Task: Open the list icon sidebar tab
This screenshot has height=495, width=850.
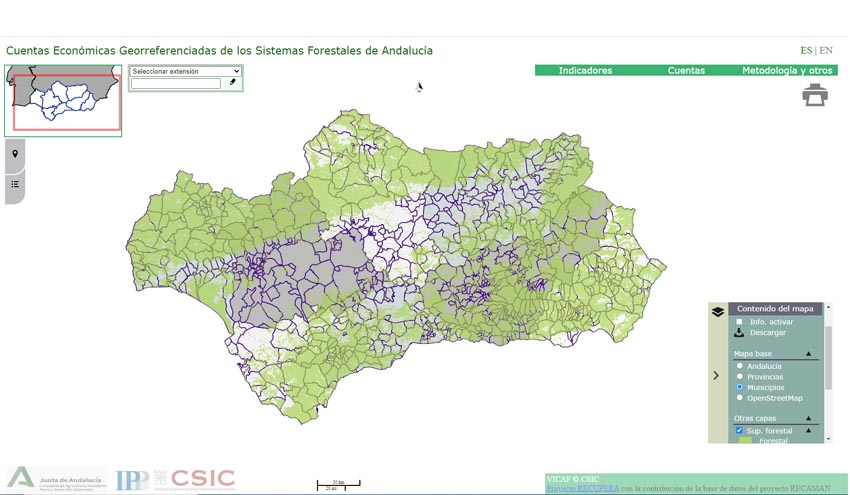Action: (15, 184)
